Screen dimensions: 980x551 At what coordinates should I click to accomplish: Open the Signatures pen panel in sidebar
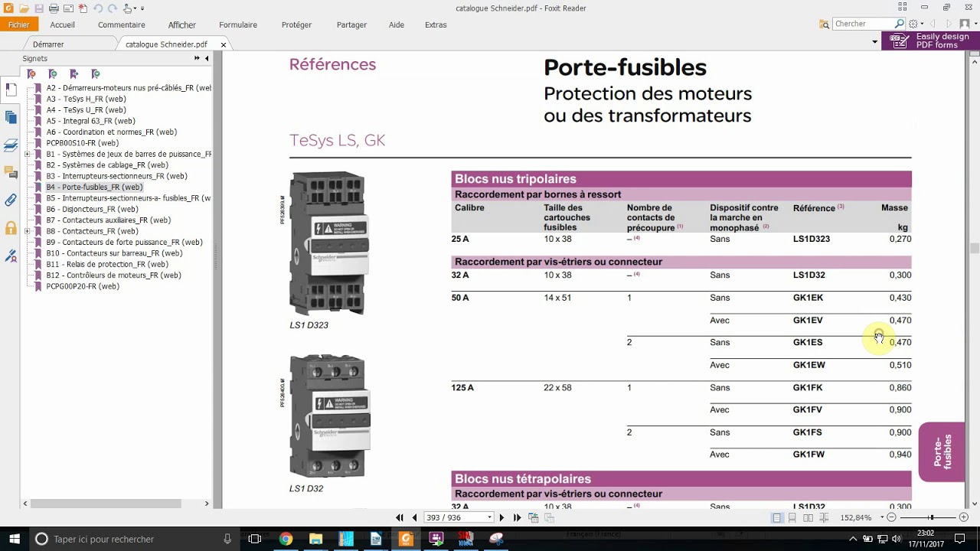pos(11,256)
